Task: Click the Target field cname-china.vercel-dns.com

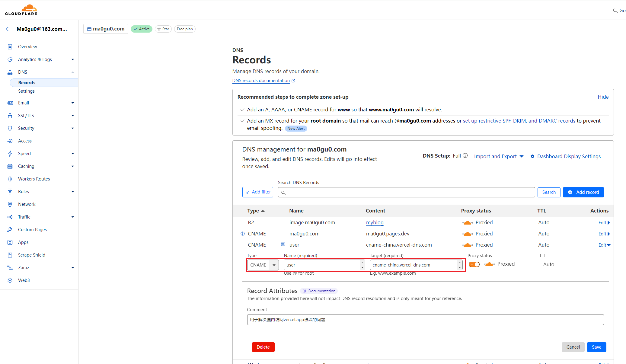Action: pos(416,265)
